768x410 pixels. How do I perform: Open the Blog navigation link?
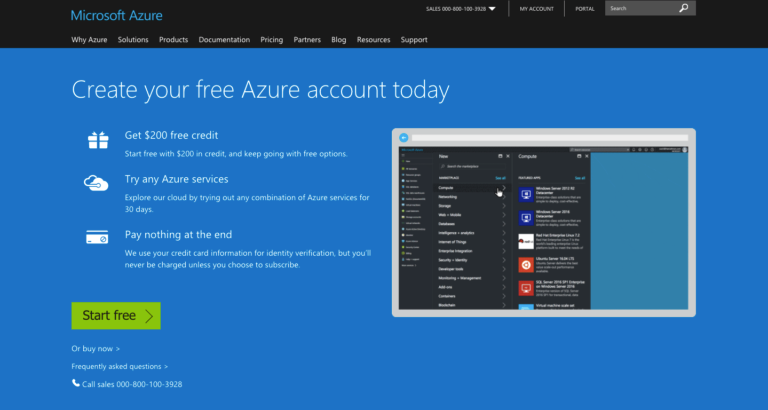tap(338, 40)
